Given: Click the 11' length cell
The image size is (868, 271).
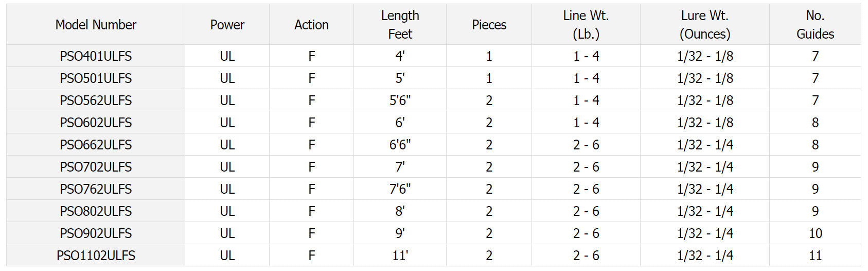Looking at the screenshot, I should 400,256.
